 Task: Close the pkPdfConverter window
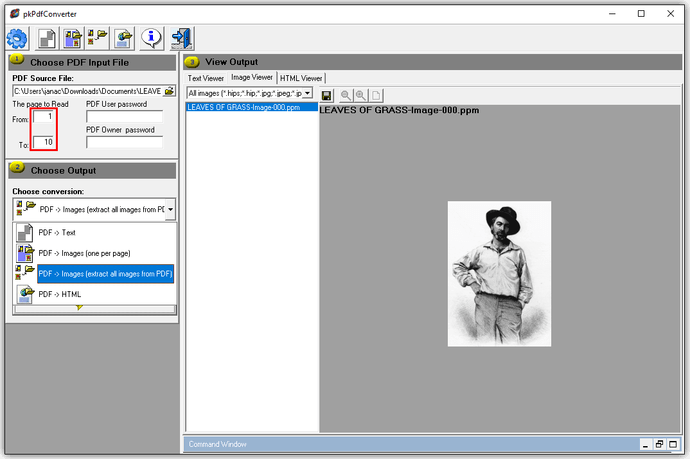(x=671, y=14)
